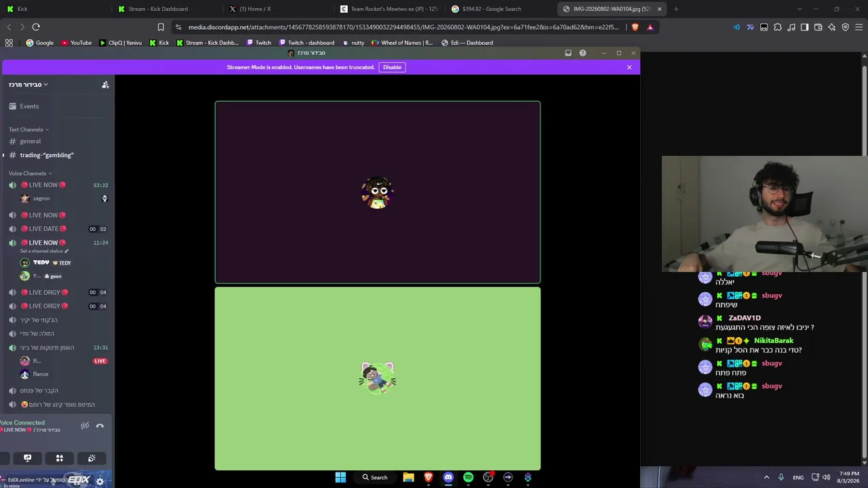Open the Events section

(58, 106)
